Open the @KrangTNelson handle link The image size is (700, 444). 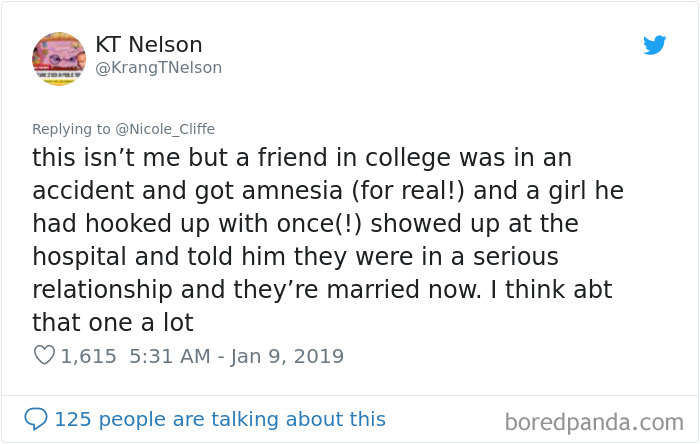coord(159,67)
